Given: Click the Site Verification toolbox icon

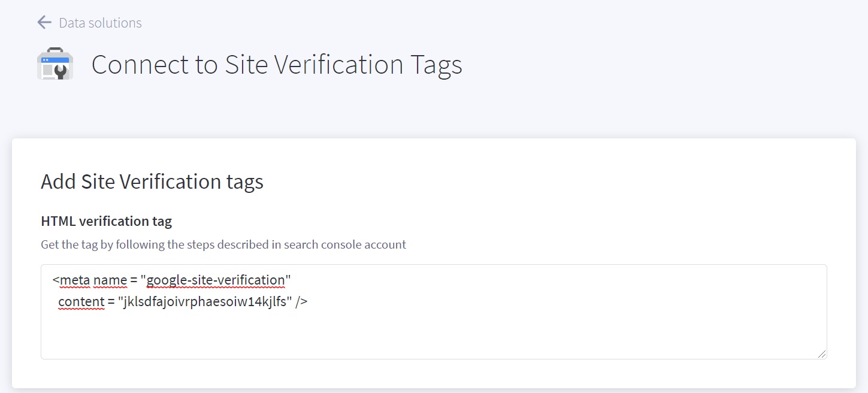Looking at the screenshot, I should coord(55,64).
